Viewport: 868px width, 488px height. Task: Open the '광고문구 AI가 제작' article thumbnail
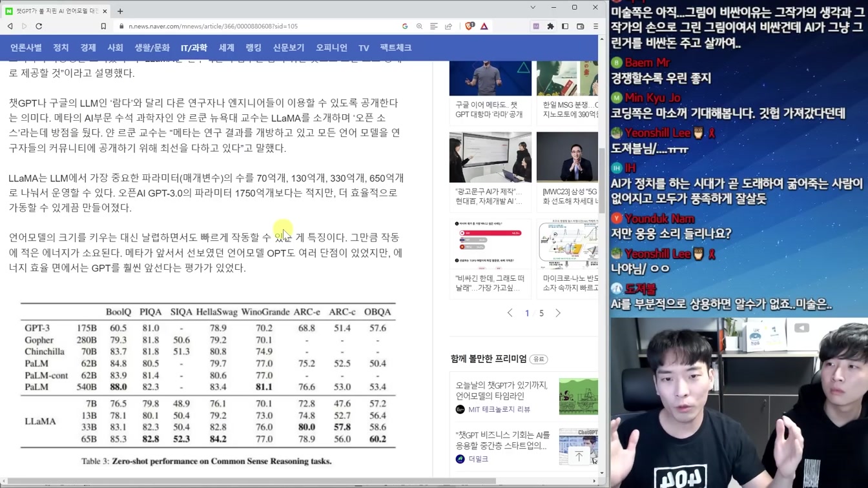(x=490, y=157)
